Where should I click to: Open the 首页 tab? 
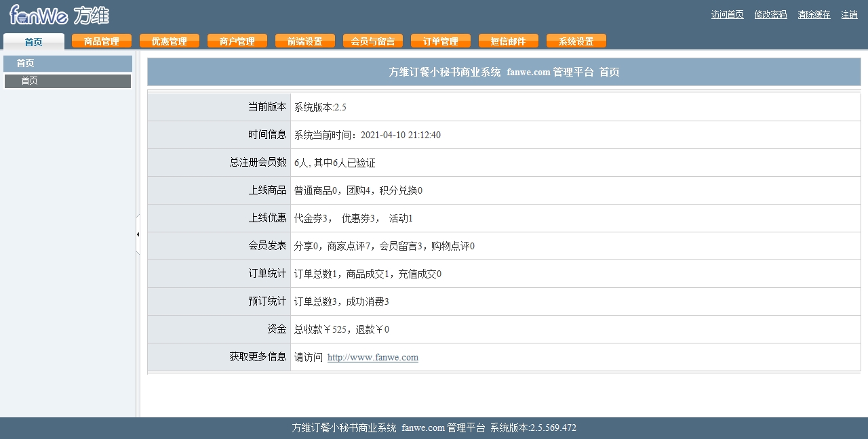click(34, 41)
